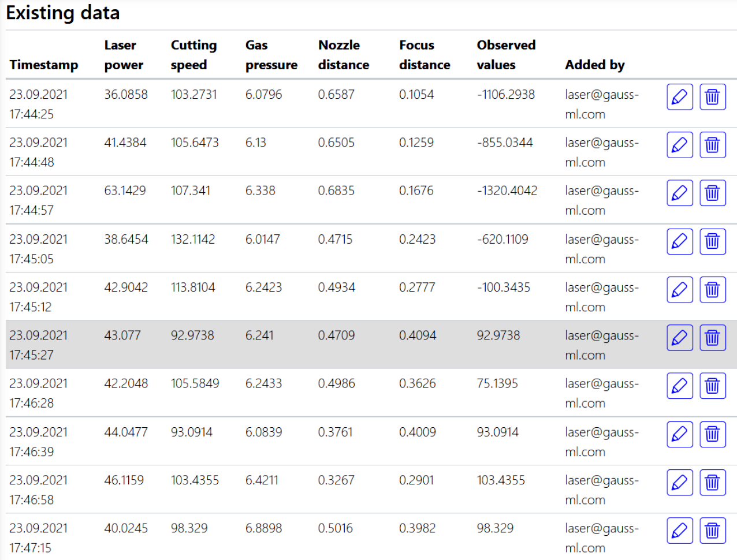Delete the highlighted row with laser power 43.077
Image resolution: width=737 pixels, height=560 pixels.
click(x=713, y=338)
